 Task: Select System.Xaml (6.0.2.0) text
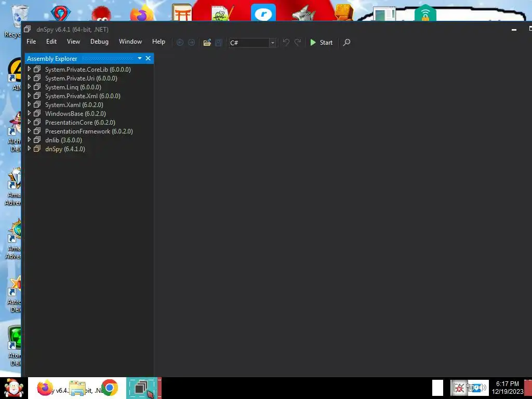pos(74,104)
